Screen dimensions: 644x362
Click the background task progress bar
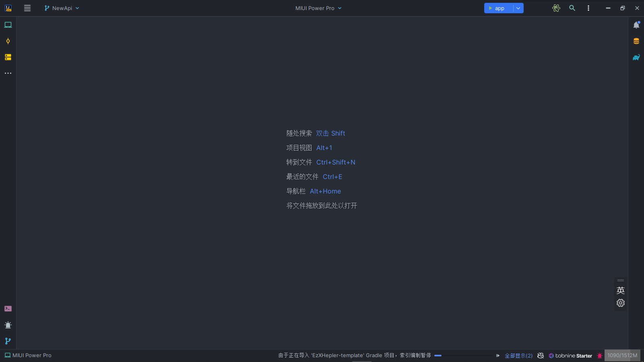(464, 356)
